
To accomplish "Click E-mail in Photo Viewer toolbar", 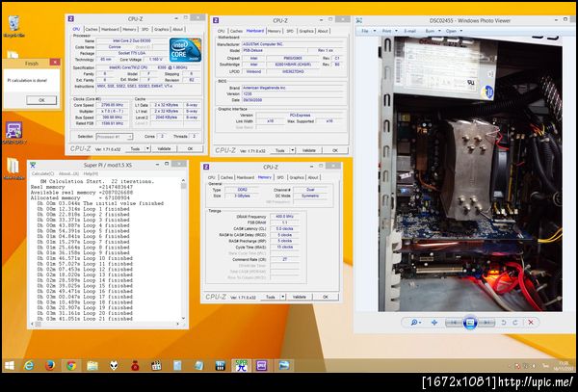I will click(410, 31).
